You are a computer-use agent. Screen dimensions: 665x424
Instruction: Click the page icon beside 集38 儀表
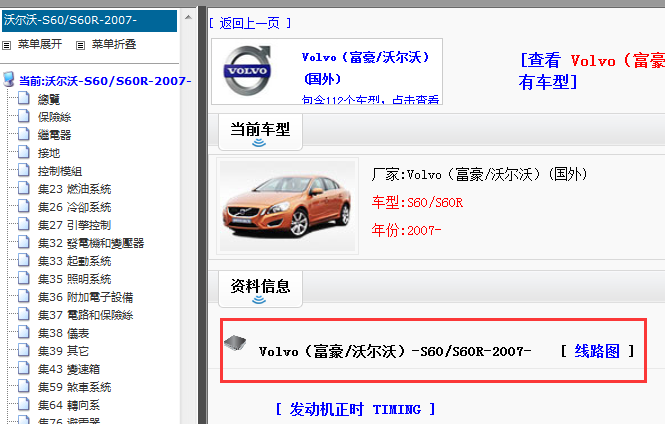point(24,332)
